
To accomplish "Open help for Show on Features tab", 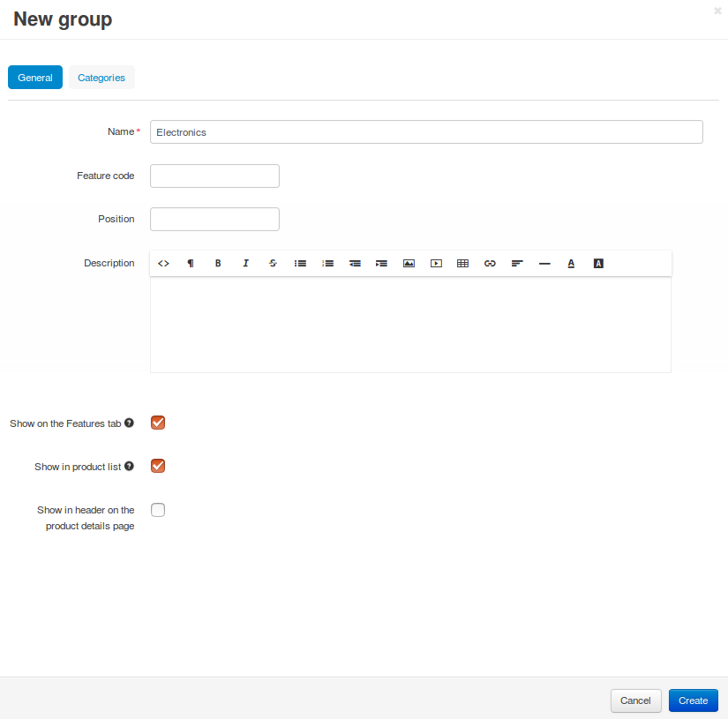I will coord(129,423).
